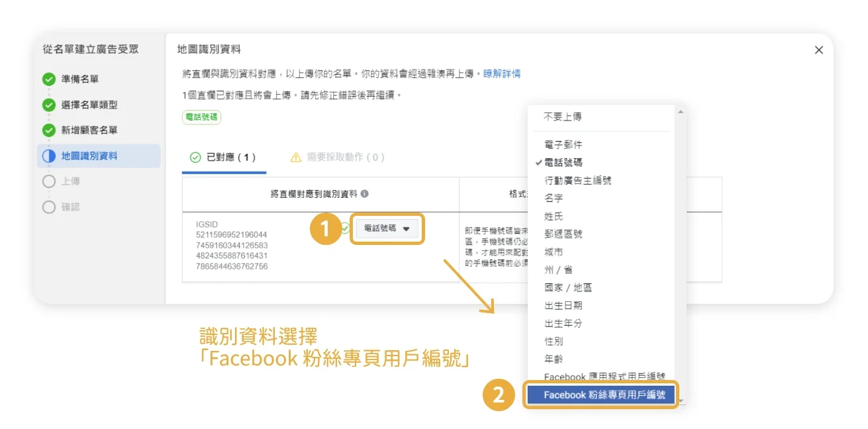Click the empty circle icon beside 上傳
Image resolution: width=868 pixels, height=429 pixels.
point(49,181)
